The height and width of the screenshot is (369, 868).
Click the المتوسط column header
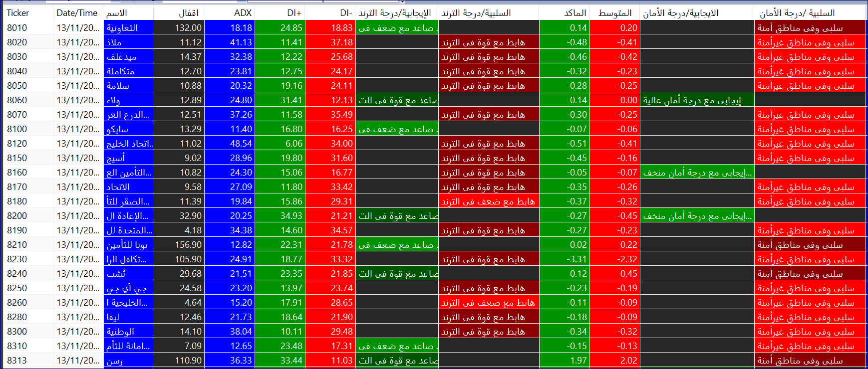point(614,13)
